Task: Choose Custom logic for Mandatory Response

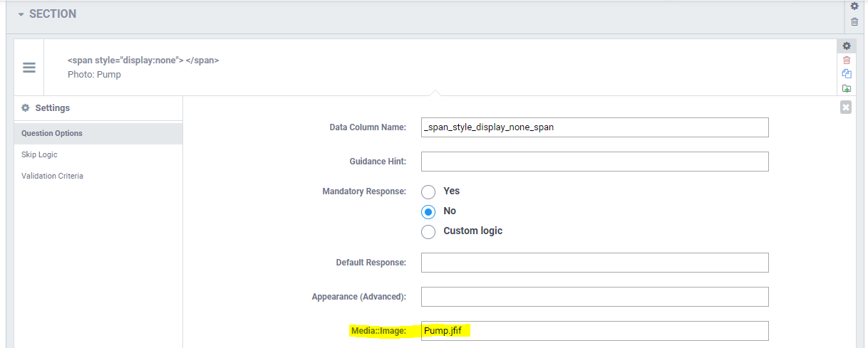Action: pos(428,231)
